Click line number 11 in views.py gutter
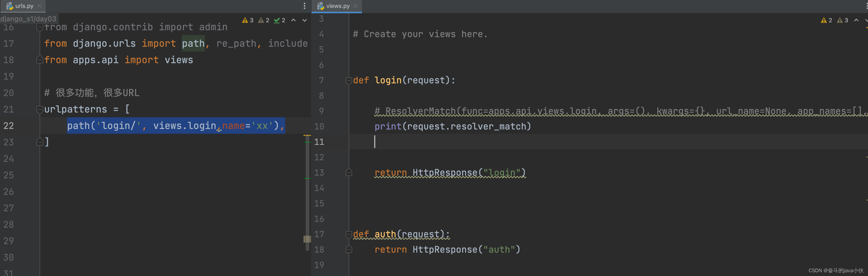The width and height of the screenshot is (868, 276). point(319,142)
